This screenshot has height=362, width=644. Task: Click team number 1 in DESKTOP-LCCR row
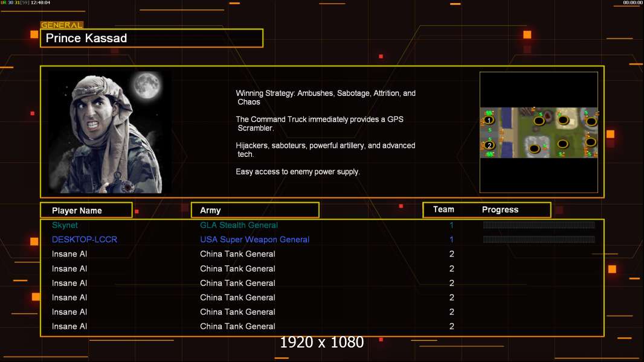point(451,240)
